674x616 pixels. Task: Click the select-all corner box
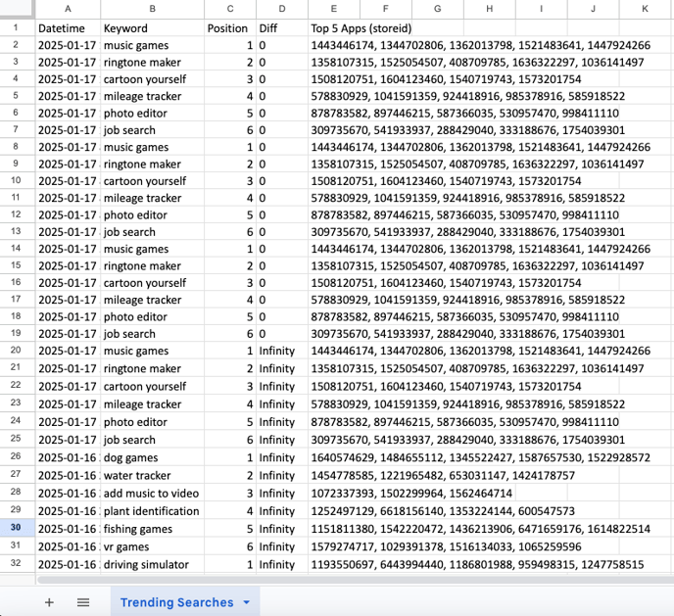tap(18, 9)
